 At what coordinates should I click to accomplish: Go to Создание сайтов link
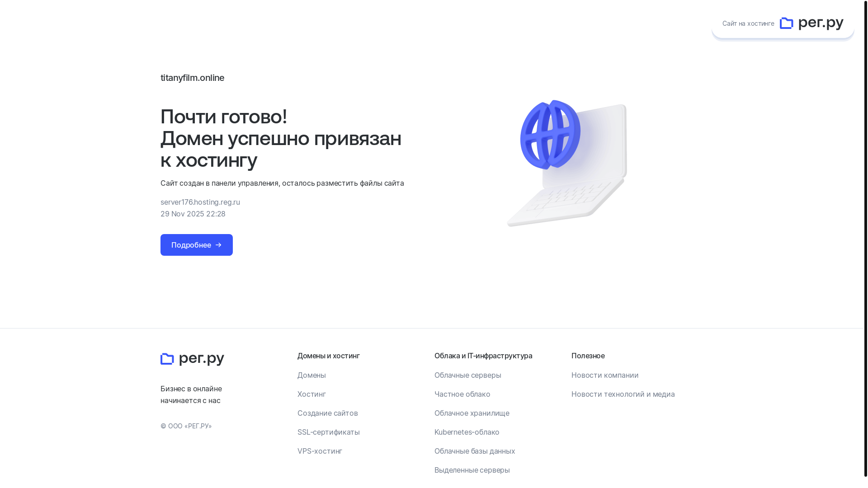click(x=327, y=413)
